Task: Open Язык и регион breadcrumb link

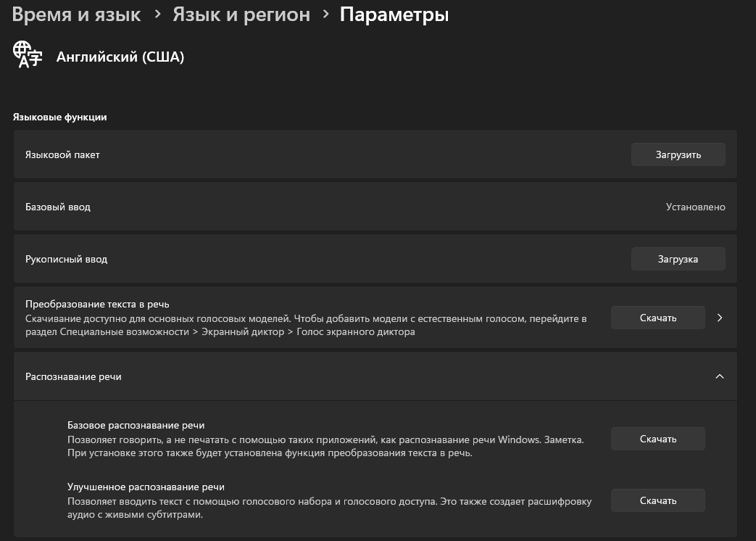Action: point(241,15)
